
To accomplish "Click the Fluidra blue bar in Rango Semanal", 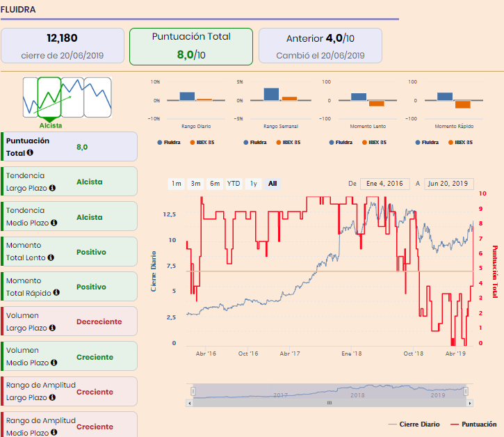I will [x=271, y=94].
